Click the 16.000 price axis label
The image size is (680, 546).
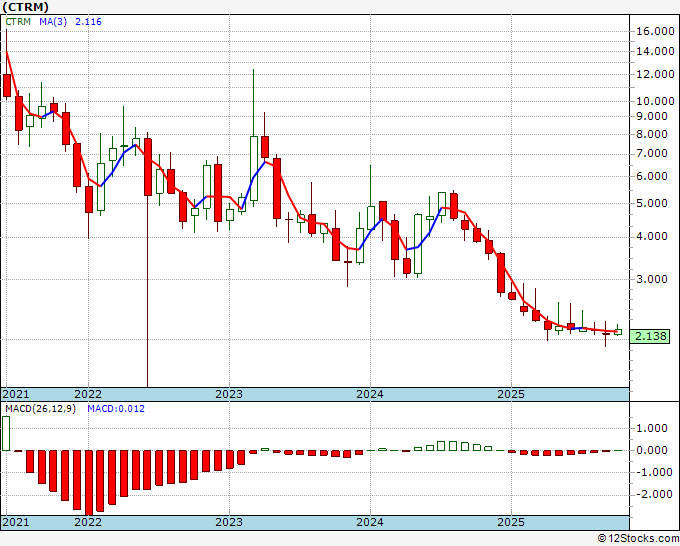click(x=655, y=31)
